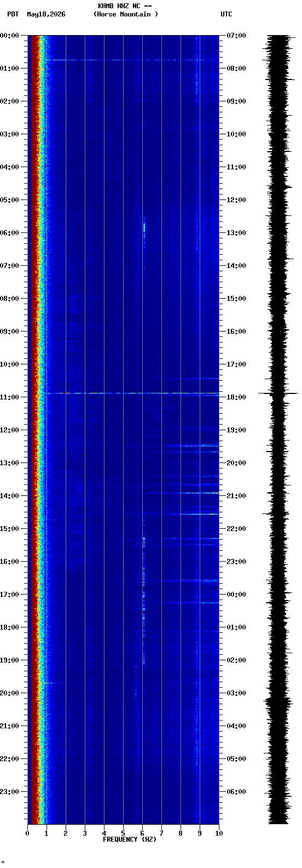
Task: Click the PDT time label '20:00'
Action: [9, 693]
